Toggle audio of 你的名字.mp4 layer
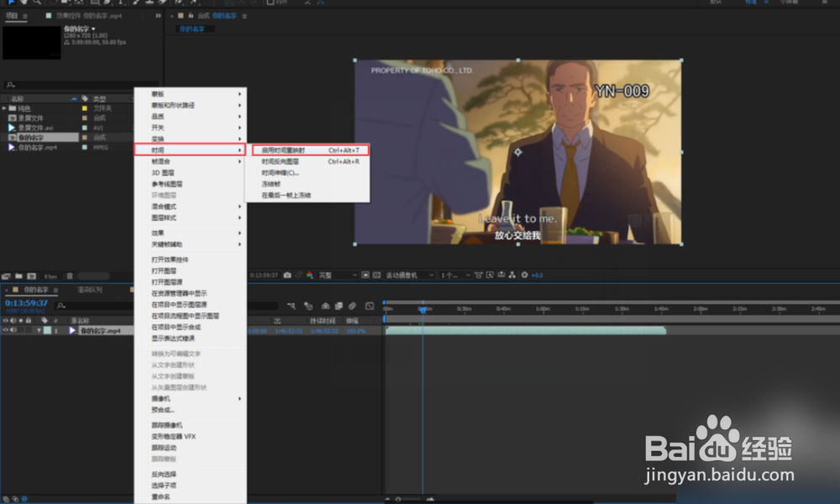The width and height of the screenshot is (840, 504). (13, 330)
